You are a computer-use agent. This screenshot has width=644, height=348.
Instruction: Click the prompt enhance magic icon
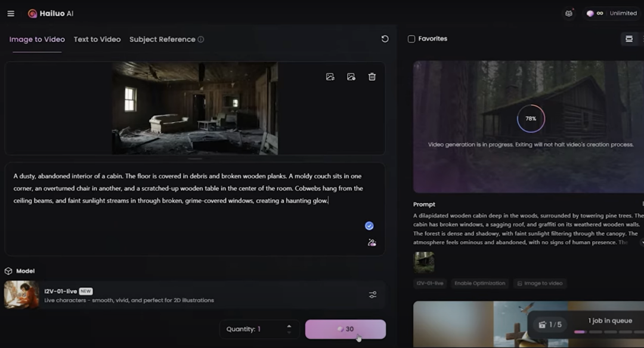[372, 242]
